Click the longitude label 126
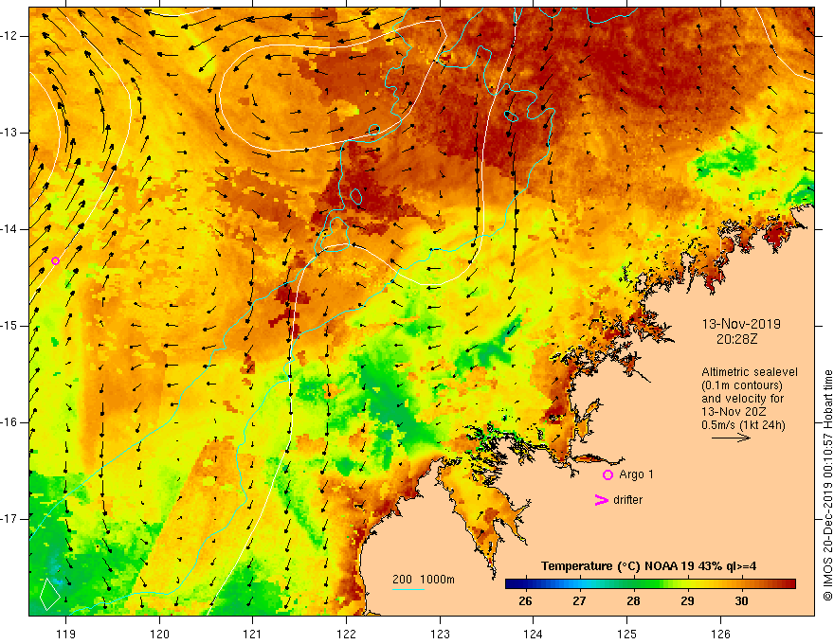834x644 pixels. (x=720, y=634)
